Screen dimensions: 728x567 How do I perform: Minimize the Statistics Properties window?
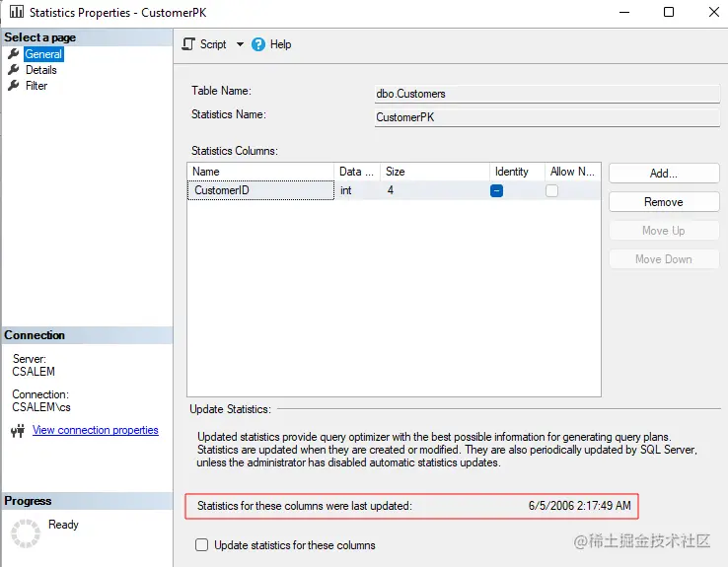624,12
